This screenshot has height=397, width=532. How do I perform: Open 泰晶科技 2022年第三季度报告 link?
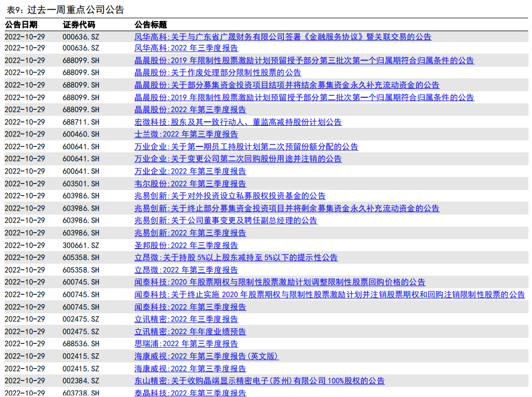pos(190,393)
